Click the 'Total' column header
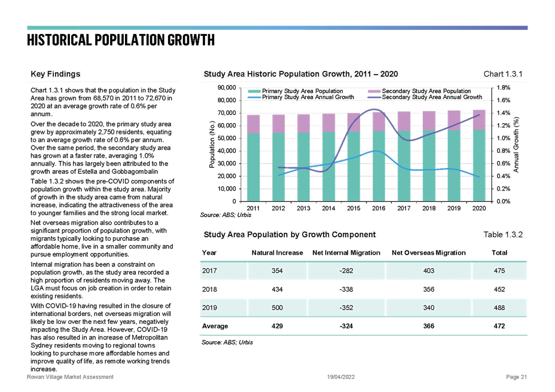This screenshot has height=392, width=555. (x=499, y=253)
